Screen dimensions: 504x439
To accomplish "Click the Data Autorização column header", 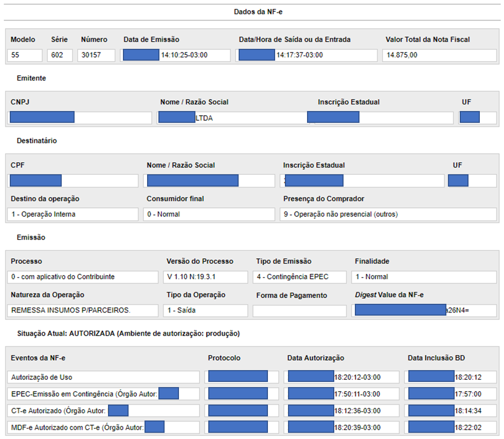I will point(316,358).
